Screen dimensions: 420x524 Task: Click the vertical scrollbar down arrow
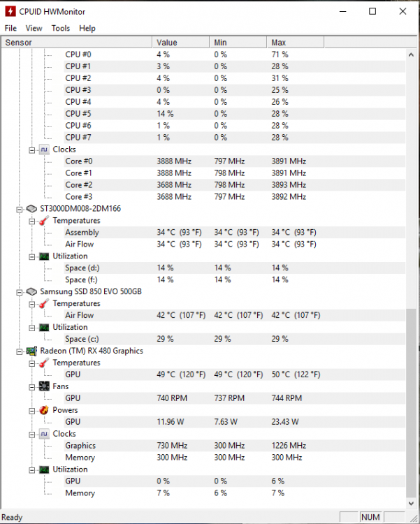click(x=411, y=503)
